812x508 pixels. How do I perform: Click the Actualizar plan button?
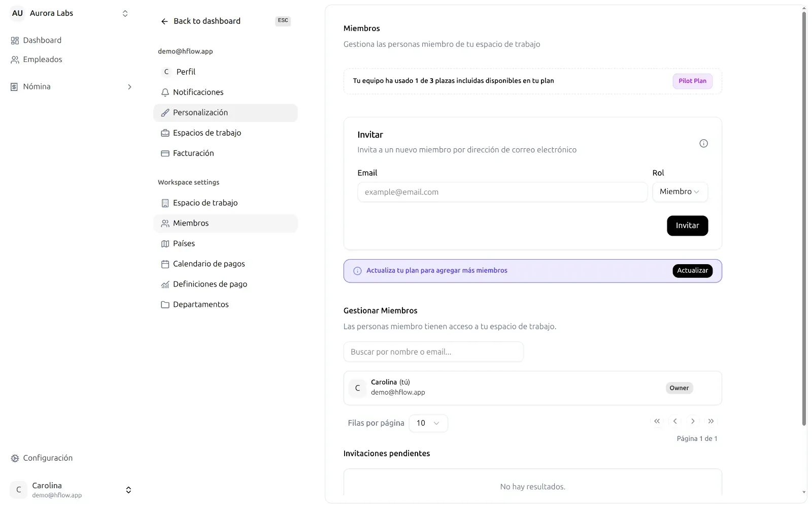tap(692, 271)
